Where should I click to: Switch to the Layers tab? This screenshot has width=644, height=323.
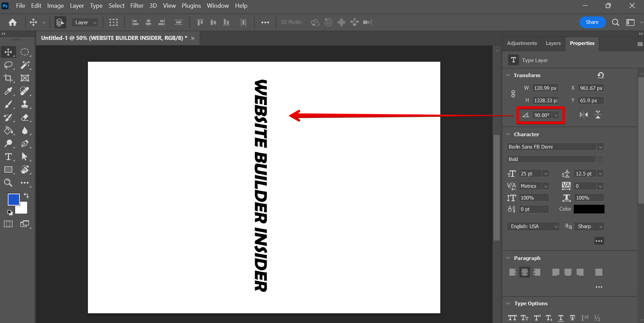coord(553,43)
